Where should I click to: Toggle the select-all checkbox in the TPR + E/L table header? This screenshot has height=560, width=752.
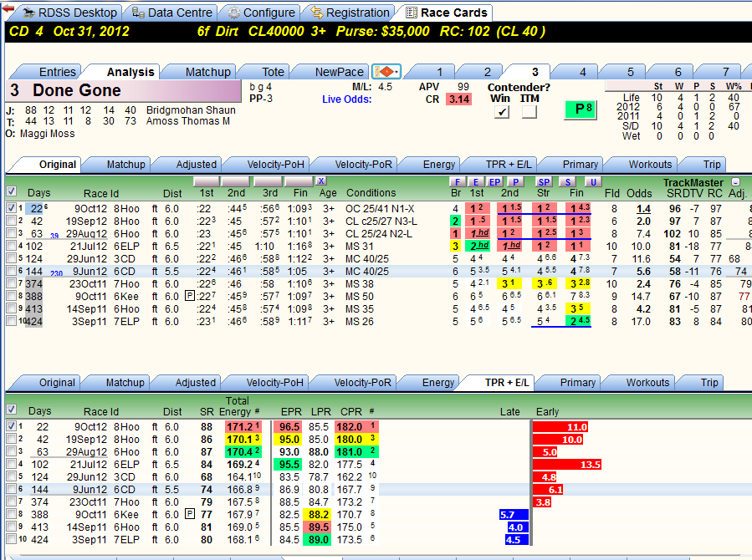click(12, 410)
